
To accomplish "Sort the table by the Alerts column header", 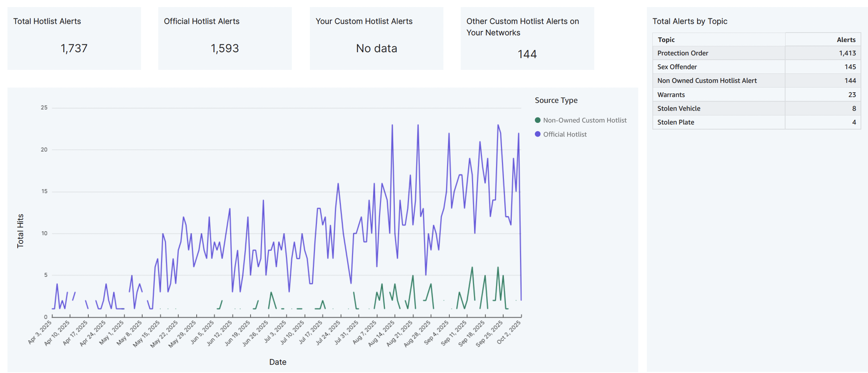I will 846,39.
